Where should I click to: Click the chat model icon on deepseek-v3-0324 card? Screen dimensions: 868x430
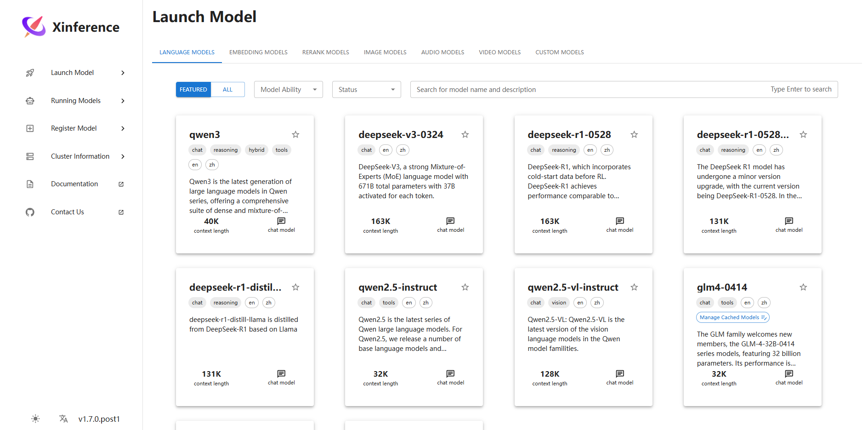(450, 221)
